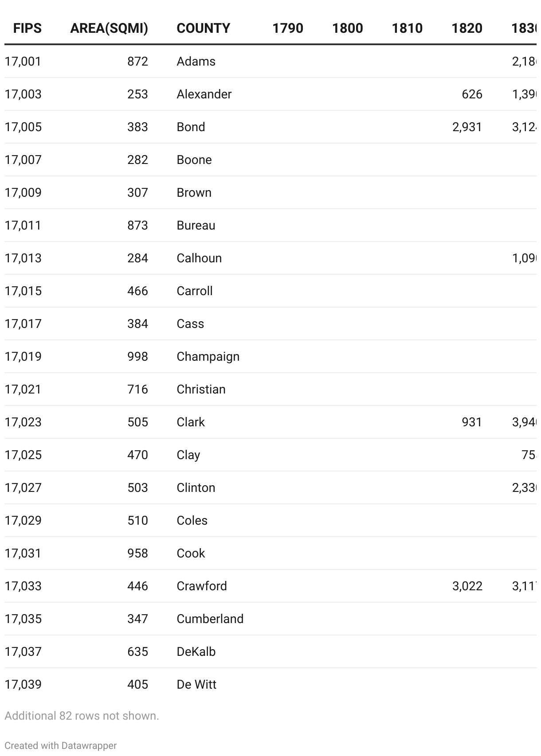Click the COUNTY column header
Viewport: 541px width, 756px height.
click(203, 28)
